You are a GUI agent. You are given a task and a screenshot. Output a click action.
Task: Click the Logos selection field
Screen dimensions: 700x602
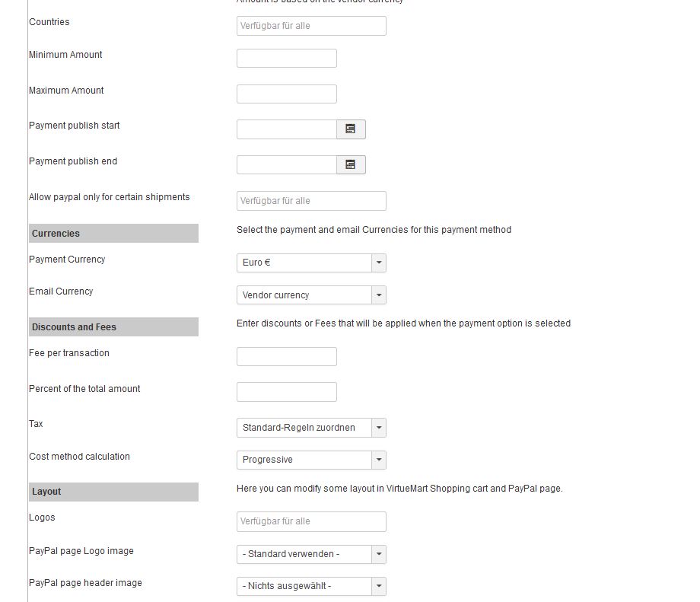coord(311,521)
